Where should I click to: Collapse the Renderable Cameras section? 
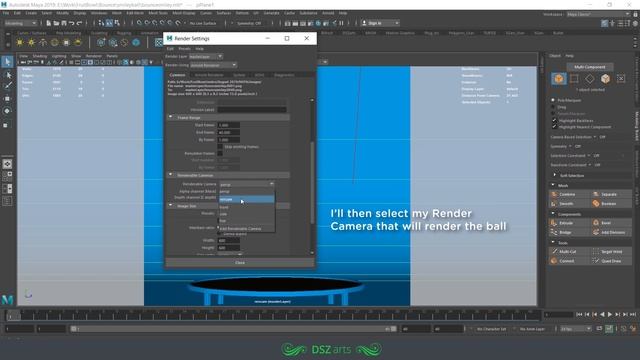coord(171,175)
